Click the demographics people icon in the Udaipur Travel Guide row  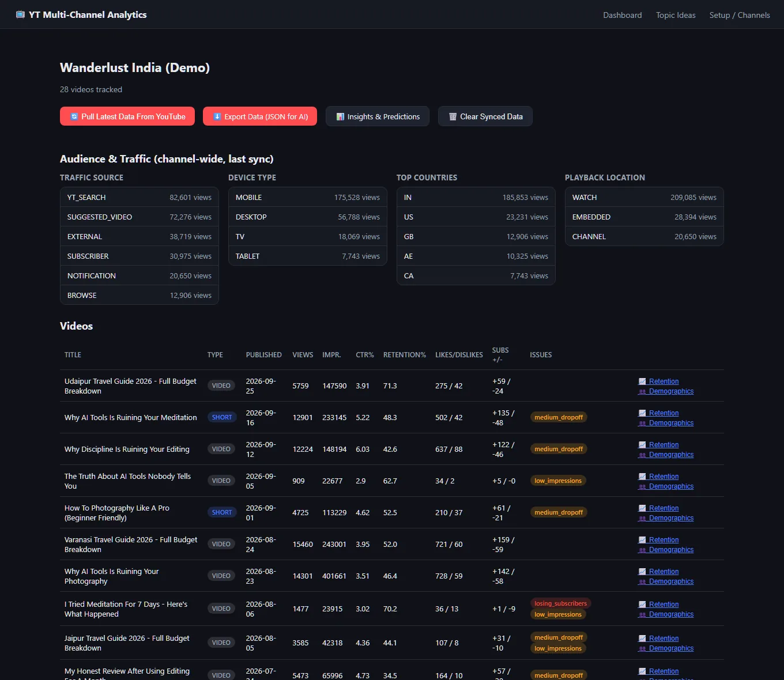point(642,391)
